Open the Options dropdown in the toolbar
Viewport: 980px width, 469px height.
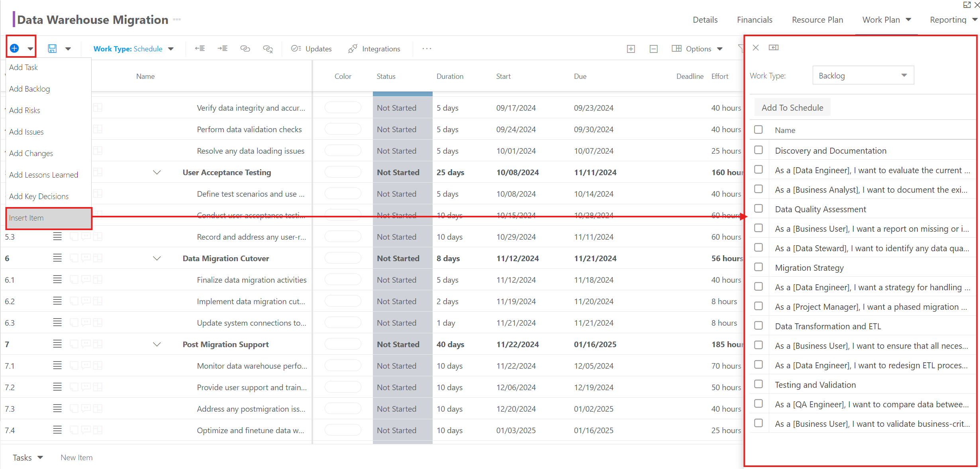697,49
